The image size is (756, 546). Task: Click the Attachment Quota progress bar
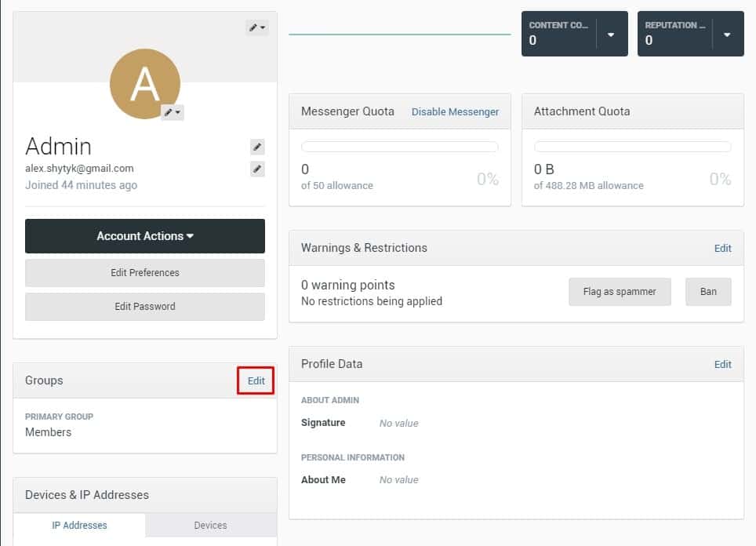[x=632, y=147]
